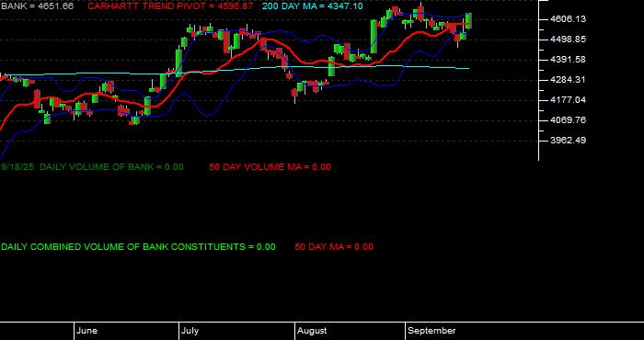Select the CARHARTT TREND PIVOT = 4595.87 label
Viewport: 644px width, 340px height.
[x=170, y=6]
